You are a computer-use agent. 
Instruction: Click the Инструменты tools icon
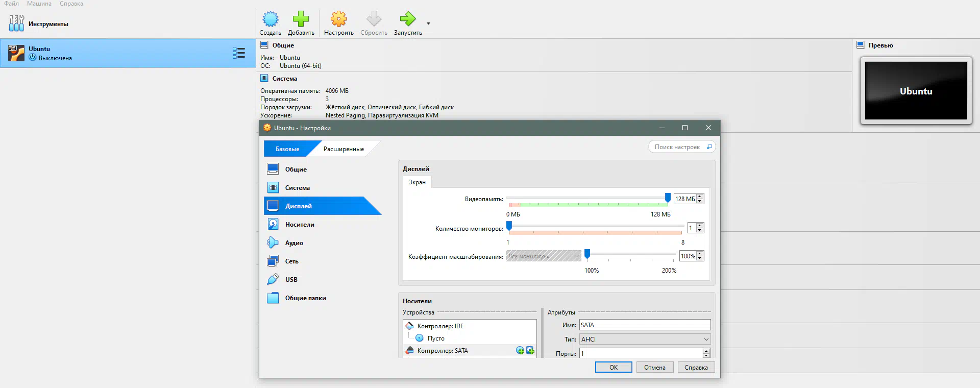coord(16,23)
